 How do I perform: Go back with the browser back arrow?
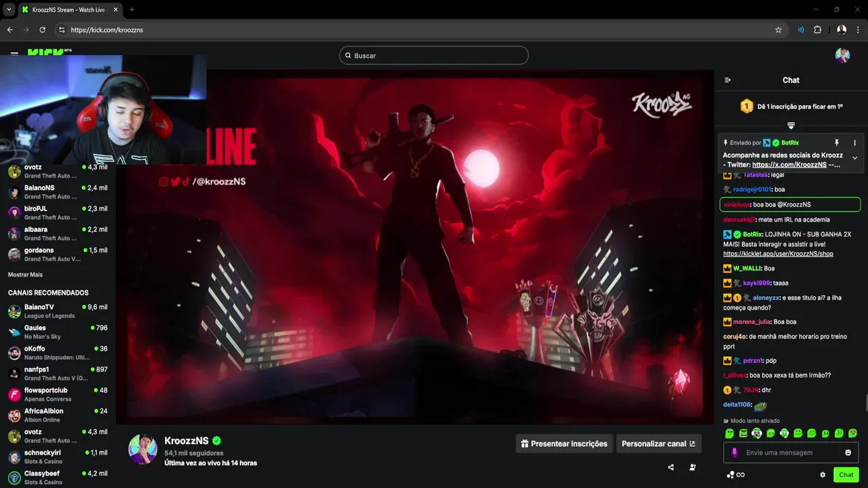pos(9,30)
